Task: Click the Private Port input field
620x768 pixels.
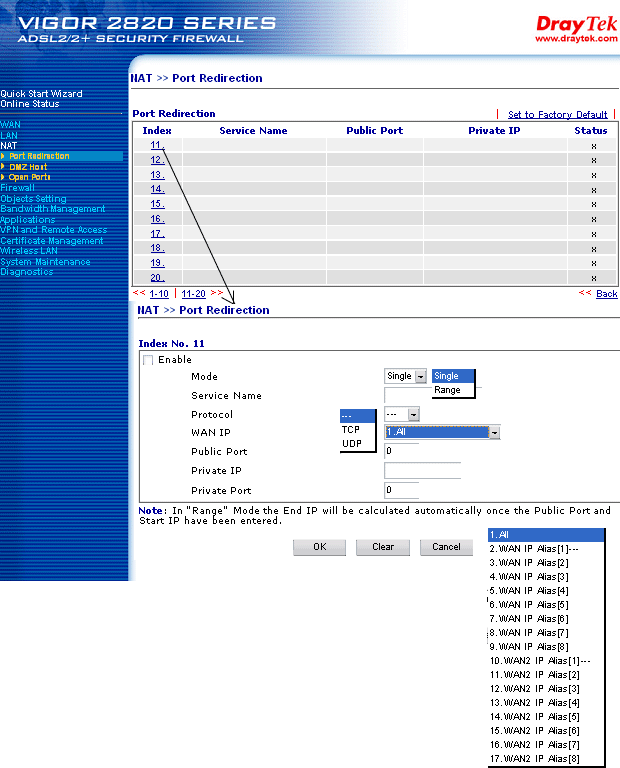Action: [x=402, y=490]
